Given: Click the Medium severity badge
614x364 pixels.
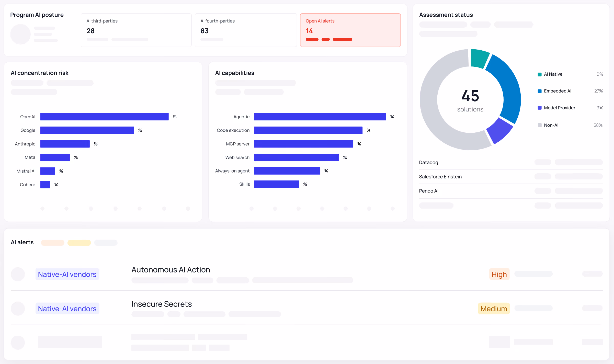Looking at the screenshot, I should pyautogui.click(x=494, y=309).
